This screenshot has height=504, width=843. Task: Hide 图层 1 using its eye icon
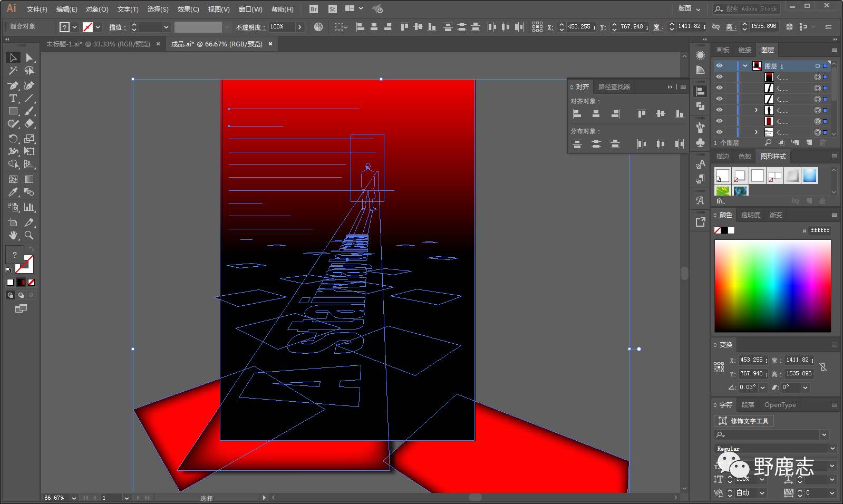pyautogui.click(x=719, y=66)
